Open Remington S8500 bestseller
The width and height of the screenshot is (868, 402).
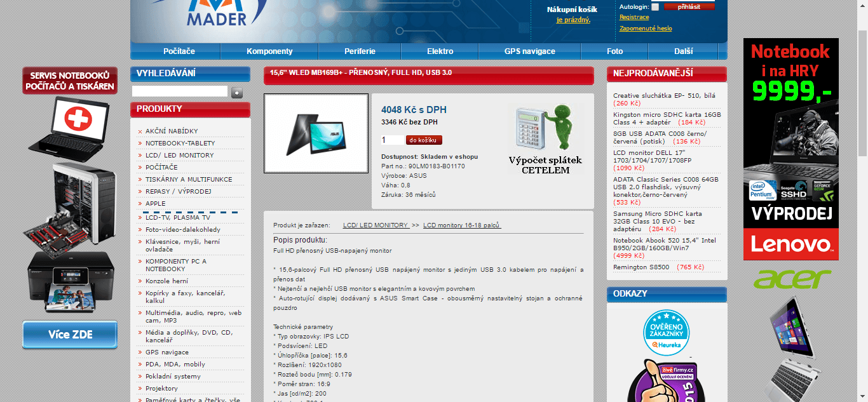coord(641,267)
